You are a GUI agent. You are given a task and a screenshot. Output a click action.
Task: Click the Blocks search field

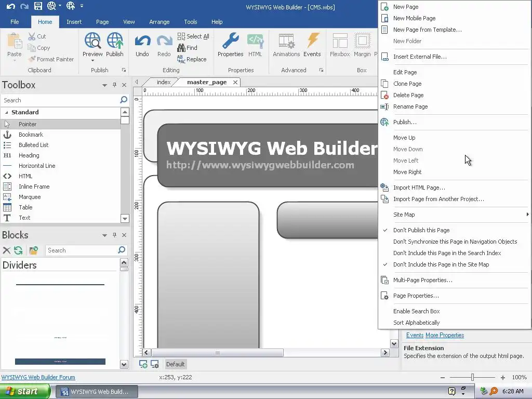click(82, 250)
